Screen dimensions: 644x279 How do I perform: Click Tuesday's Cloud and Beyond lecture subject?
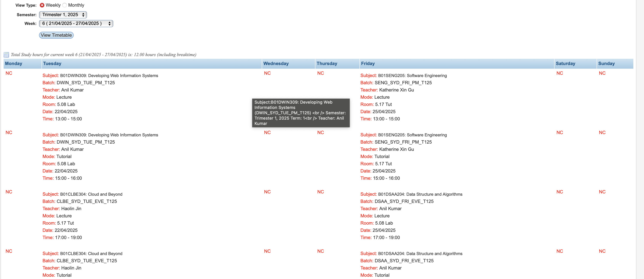[91, 194]
